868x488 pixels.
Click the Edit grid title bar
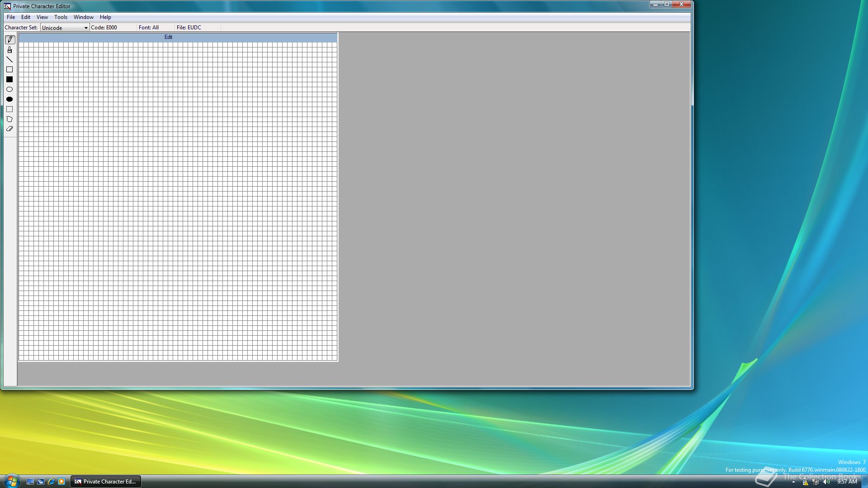(x=178, y=38)
